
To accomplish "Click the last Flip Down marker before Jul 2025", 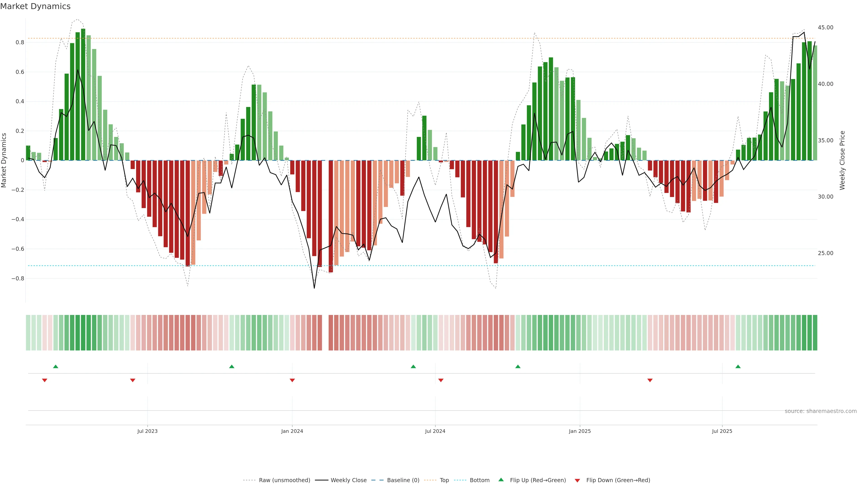I will click(x=650, y=380).
